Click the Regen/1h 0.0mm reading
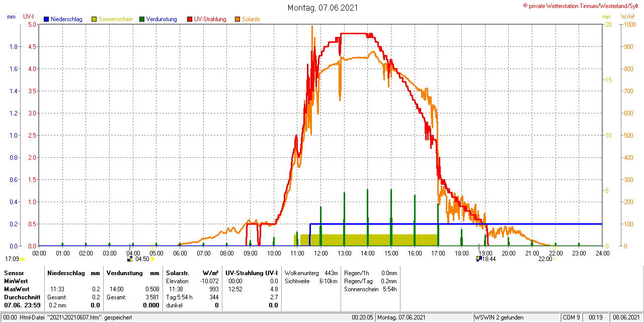The height and width of the screenshot is (323, 644). [370, 273]
